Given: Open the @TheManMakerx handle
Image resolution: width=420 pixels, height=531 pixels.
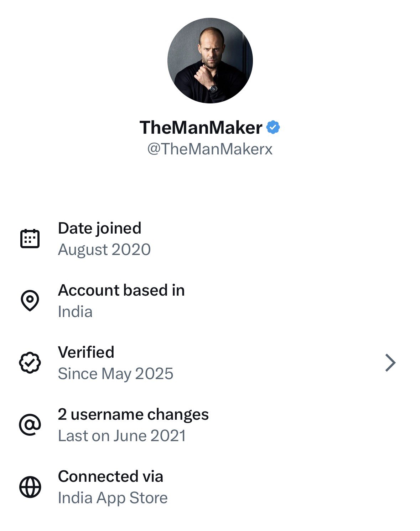Looking at the screenshot, I should coord(210,149).
